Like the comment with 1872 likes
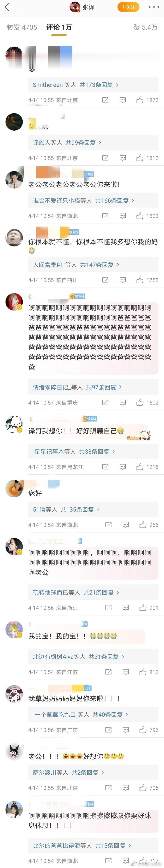 140,100
